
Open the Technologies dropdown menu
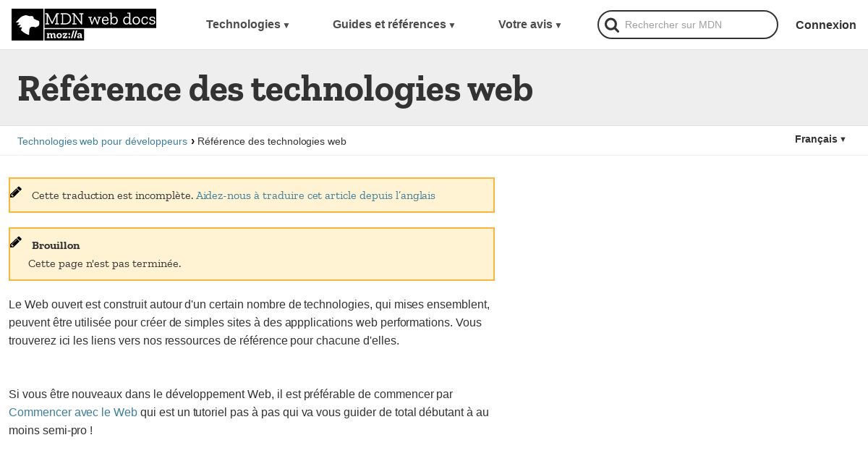(x=247, y=25)
